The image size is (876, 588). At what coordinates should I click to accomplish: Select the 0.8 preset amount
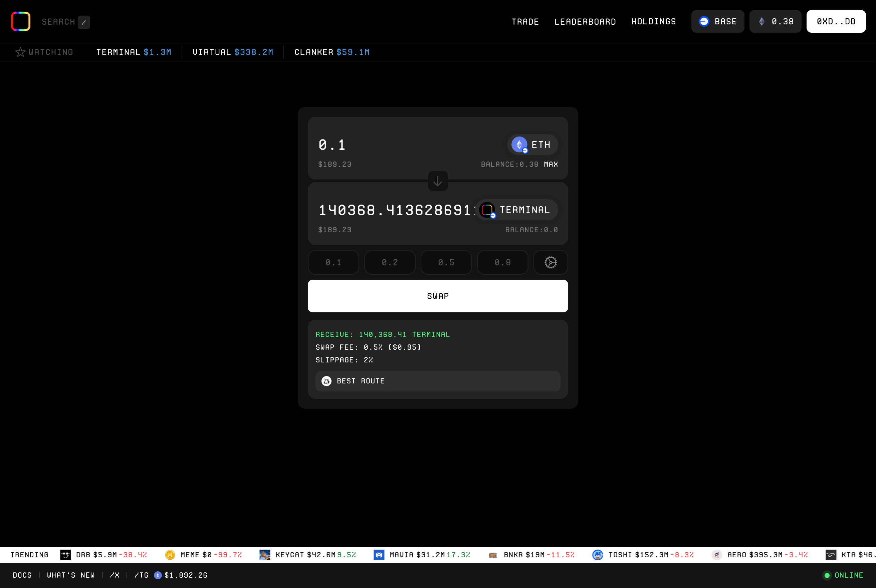coord(502,263)
